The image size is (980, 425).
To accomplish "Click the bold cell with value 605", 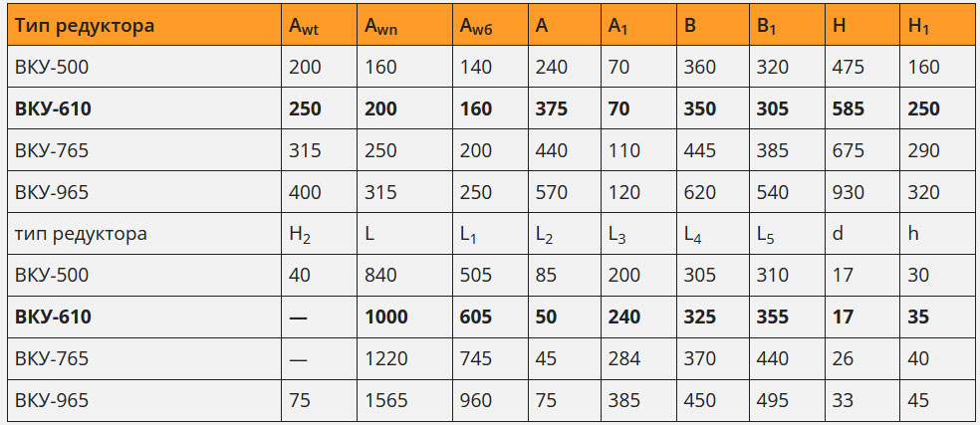I will click(x=477, y=317).
